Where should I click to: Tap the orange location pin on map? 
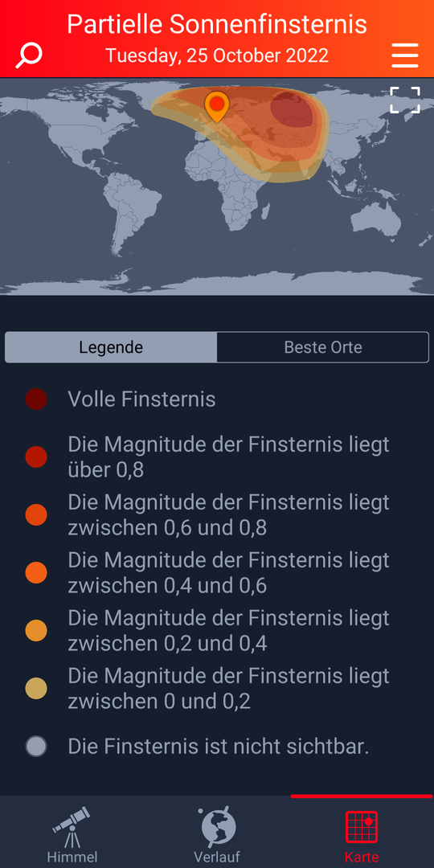[217, 108]
